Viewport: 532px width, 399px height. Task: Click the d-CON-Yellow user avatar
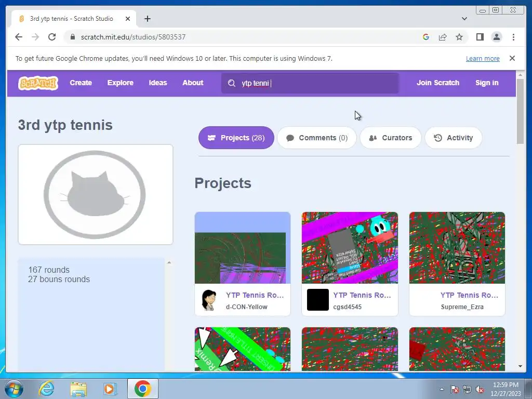click(x=209, y=300)
